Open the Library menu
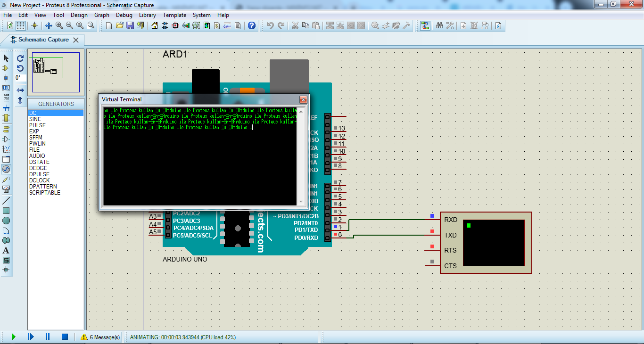The width and height of the screenshot is (644, 344). (148, 15)
